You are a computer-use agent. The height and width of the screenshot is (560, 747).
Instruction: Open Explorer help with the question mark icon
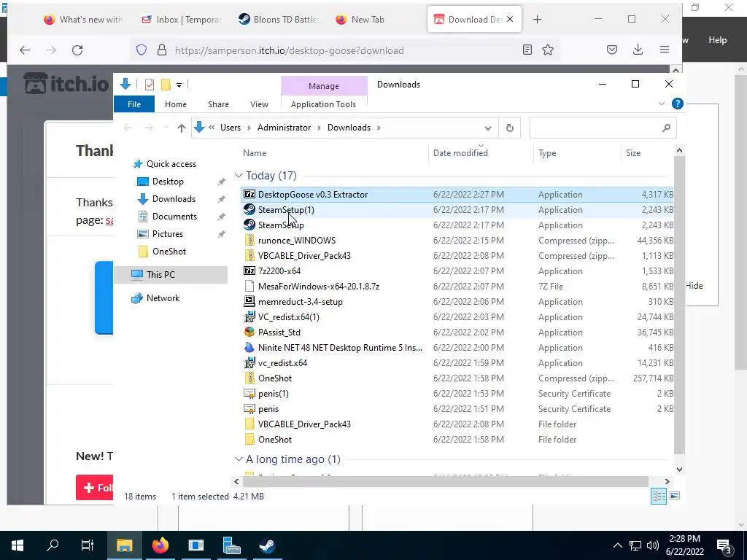[x=677, y=104]
